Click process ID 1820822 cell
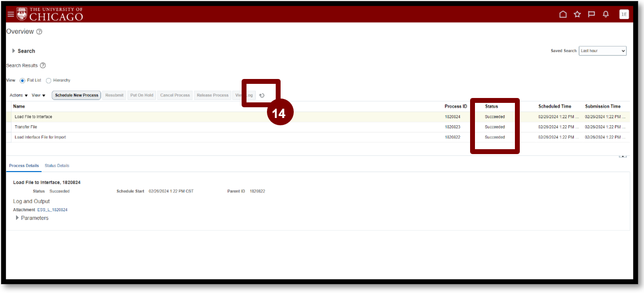The height and width of the screenshot is (293, 644). pos(453,137)
